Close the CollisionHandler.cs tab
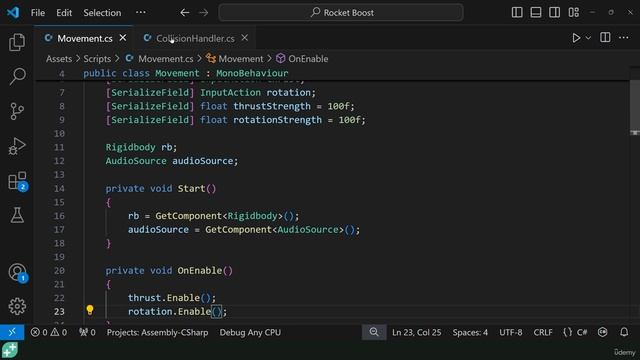Screen dimensions: 640x360 (244, 38)
